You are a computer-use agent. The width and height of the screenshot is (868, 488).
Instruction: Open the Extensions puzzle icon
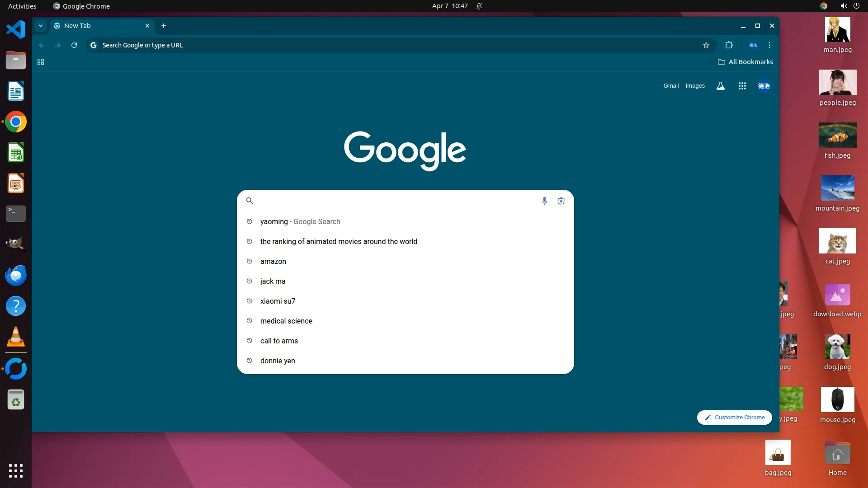click(729, 45)
